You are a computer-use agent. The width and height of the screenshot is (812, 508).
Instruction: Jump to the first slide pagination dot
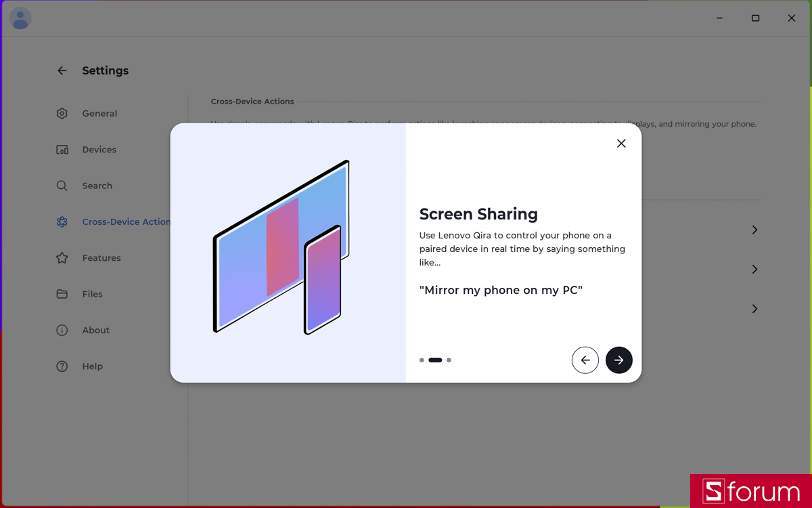tap(422, 360)
